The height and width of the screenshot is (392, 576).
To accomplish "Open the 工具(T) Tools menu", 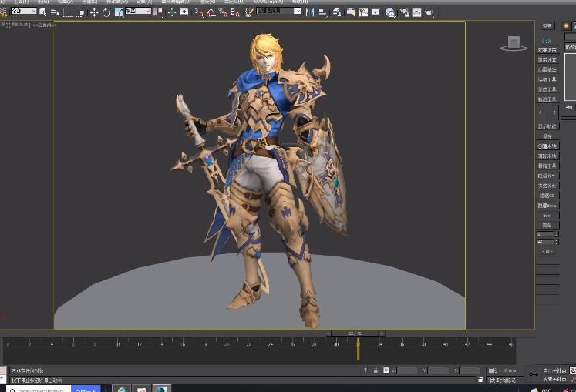I will 21,2.
